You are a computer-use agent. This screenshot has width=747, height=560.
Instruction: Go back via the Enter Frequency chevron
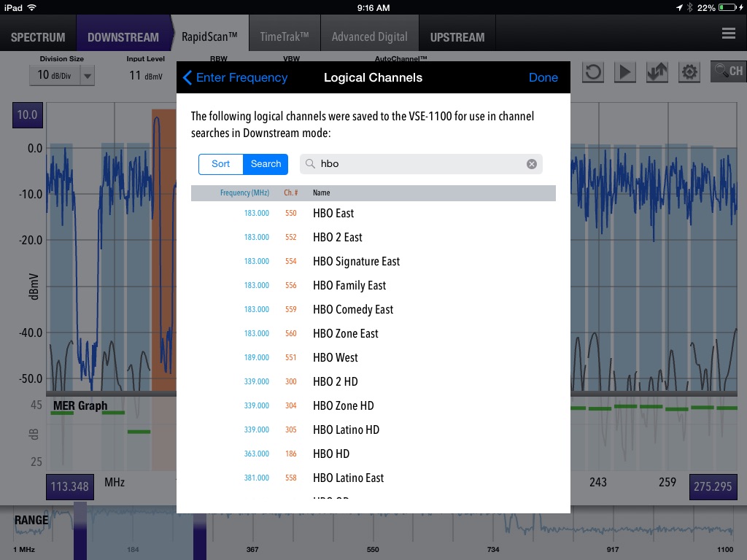point(187,77)
